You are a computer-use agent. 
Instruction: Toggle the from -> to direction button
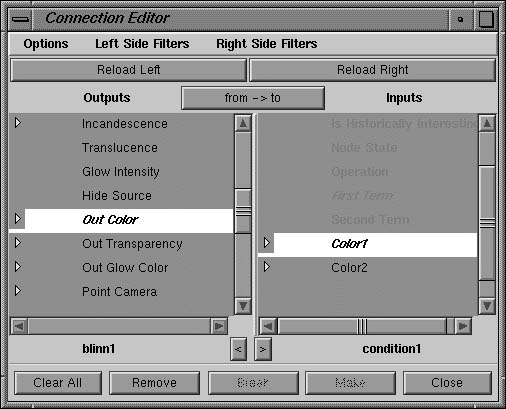tap(253, 98)
